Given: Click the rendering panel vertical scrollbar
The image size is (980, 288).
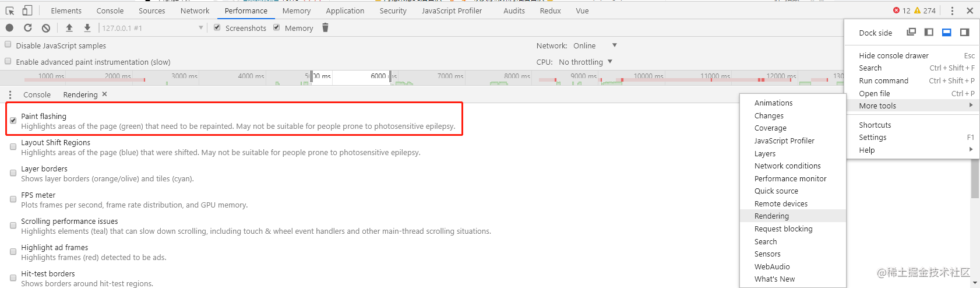Looking at the screenshot, I should [x=975, y=178].
